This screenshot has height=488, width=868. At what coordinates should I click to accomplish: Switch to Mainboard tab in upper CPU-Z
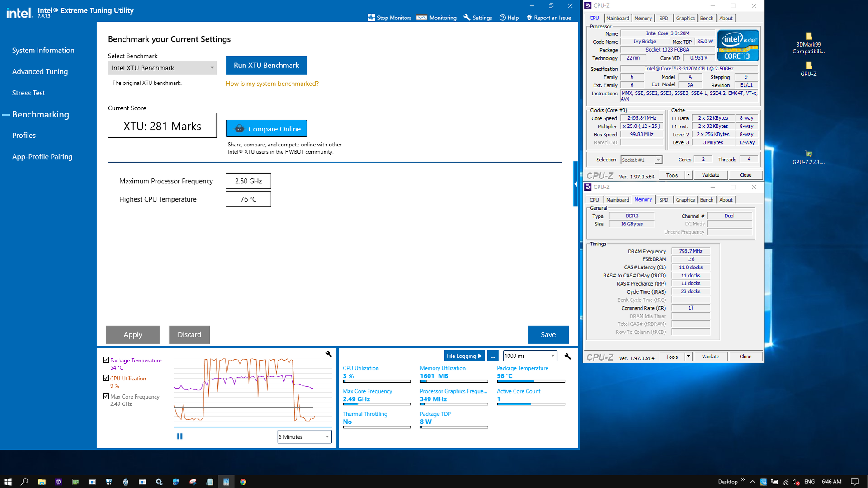618,19
